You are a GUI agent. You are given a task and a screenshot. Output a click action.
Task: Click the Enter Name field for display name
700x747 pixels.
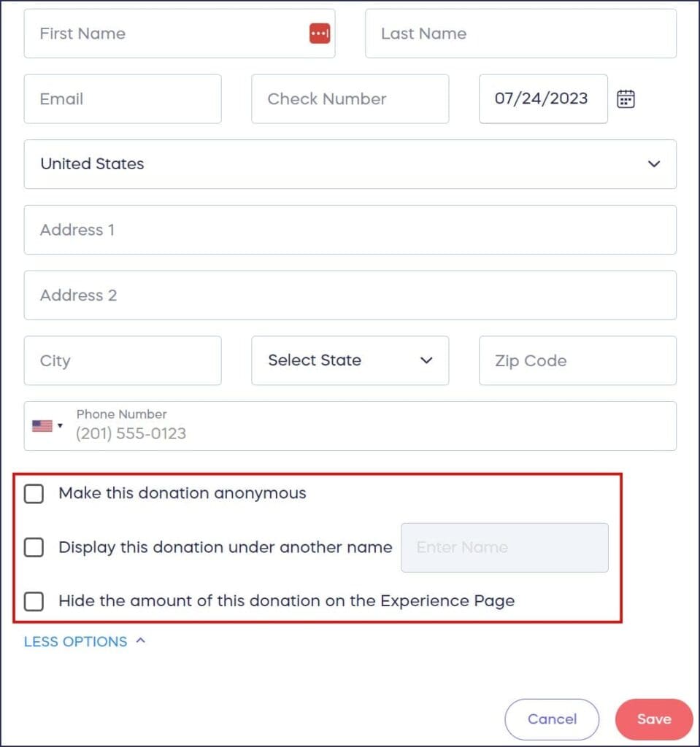504,547
